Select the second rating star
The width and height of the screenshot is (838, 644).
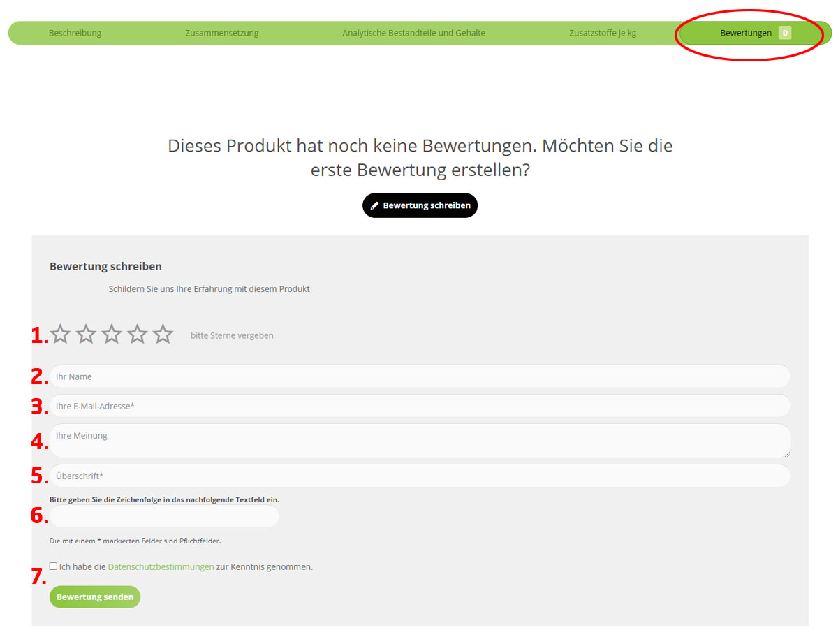point(86,335)
